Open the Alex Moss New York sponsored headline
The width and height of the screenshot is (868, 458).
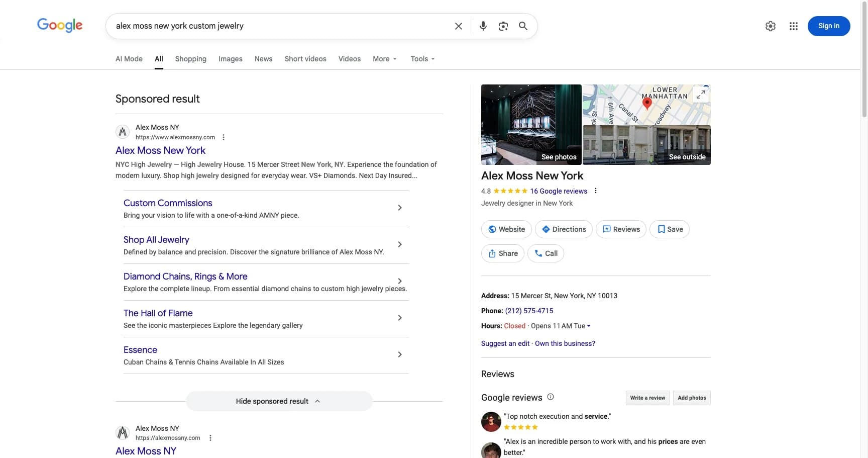(x=160, y=150)
